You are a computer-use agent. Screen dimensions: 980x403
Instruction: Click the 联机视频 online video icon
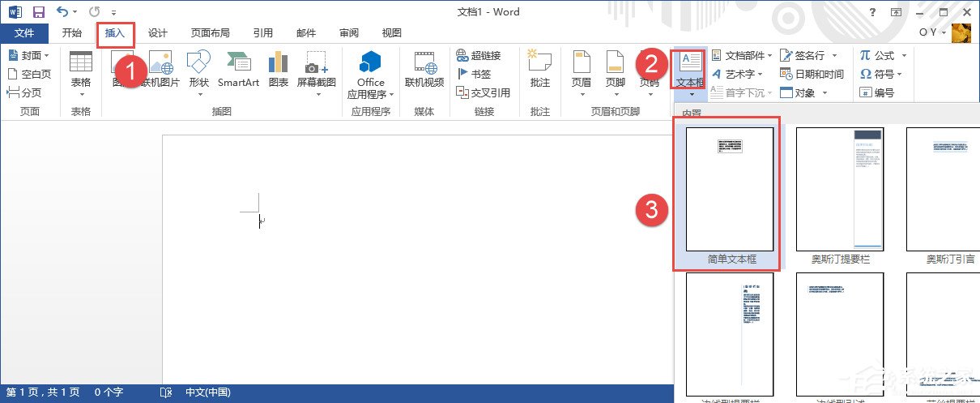pos(424,63)
